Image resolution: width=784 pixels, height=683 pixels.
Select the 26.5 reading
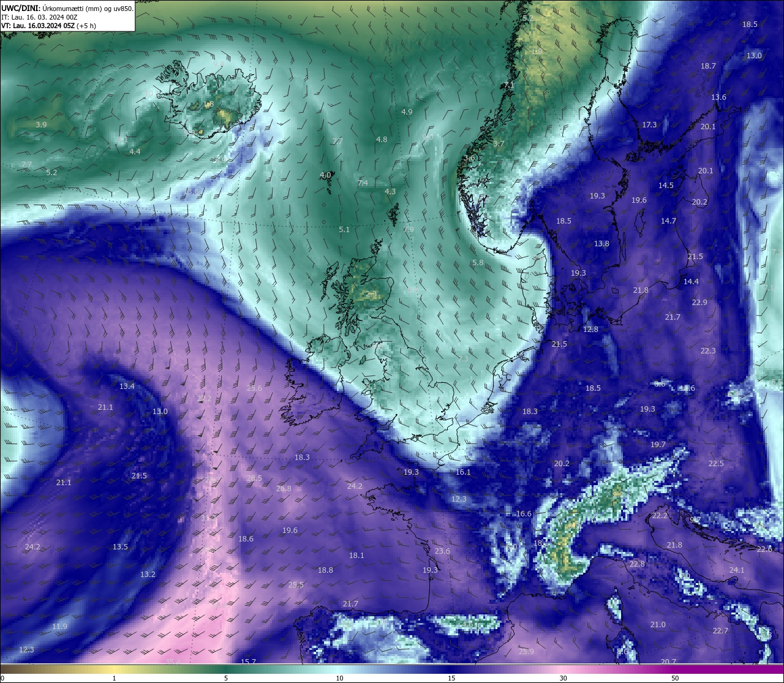point(254,478)
